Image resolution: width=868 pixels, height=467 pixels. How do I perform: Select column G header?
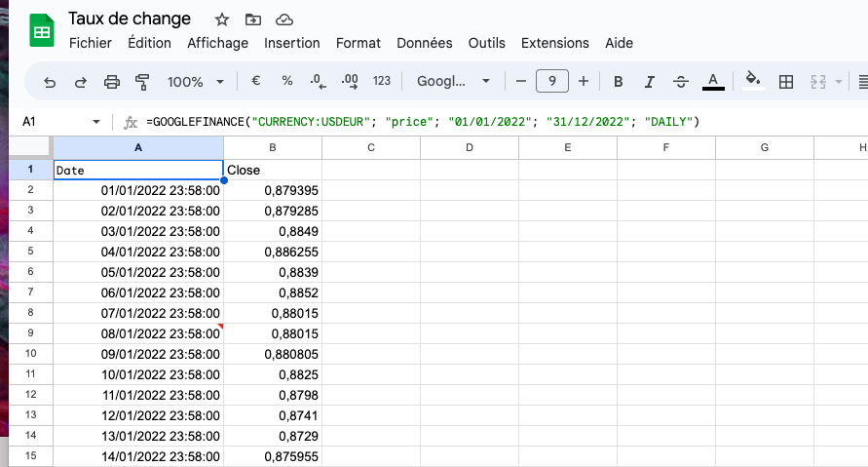pos(765,148)
